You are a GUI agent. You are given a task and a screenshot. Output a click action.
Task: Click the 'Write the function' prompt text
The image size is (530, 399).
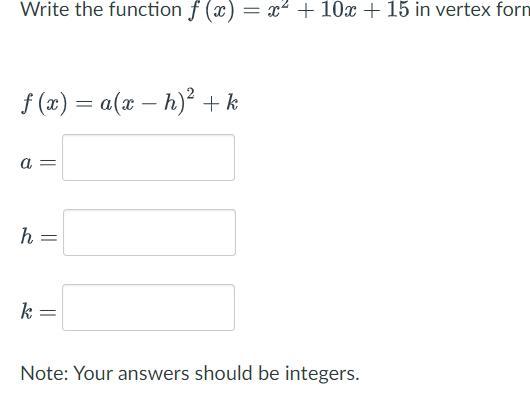pyautogui.click(x=101, y=9)
